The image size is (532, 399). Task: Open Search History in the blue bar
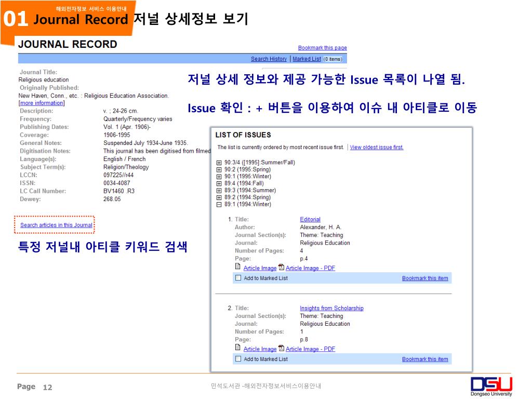pos(269,59)
